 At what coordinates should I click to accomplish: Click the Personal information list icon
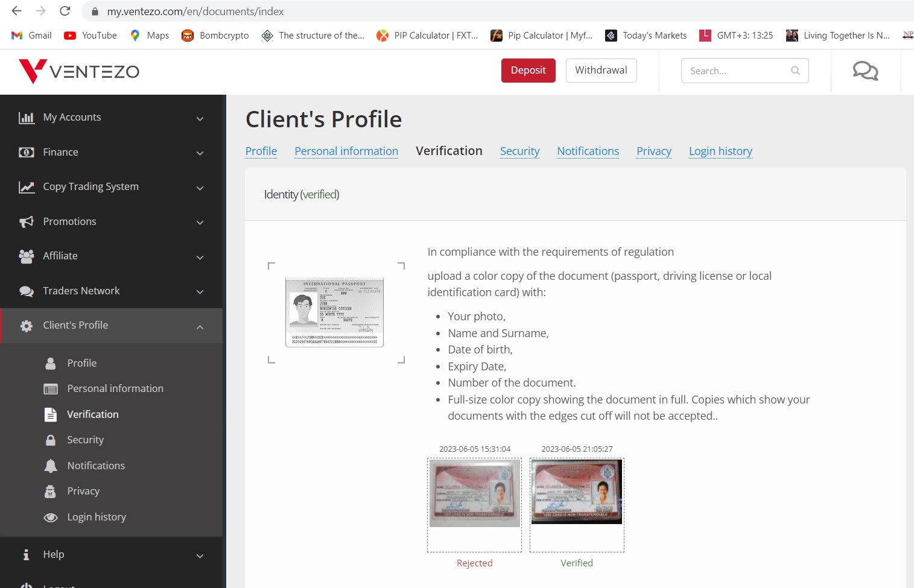coord(51,389)
